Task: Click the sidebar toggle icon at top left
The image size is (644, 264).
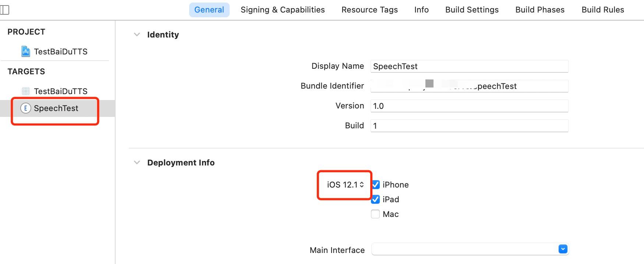Action: tap(5, 10)
